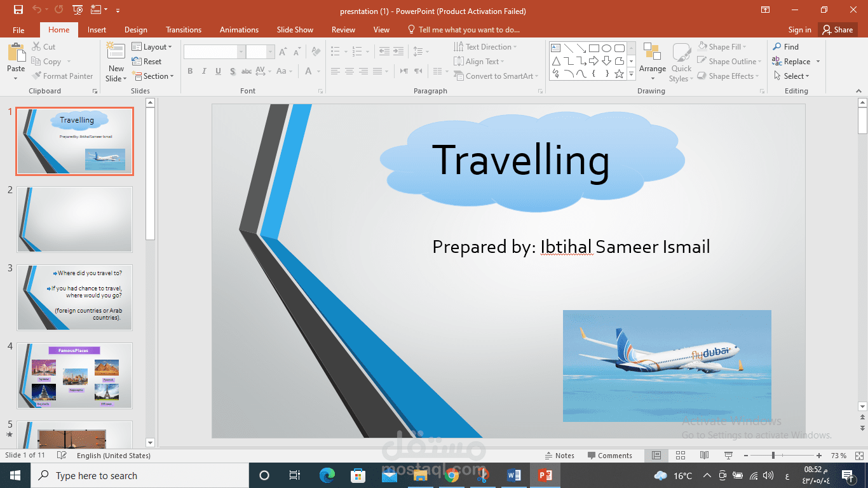Click Decrease Font Size icon
Screen dimensions: 868x488
click(298, 51)
